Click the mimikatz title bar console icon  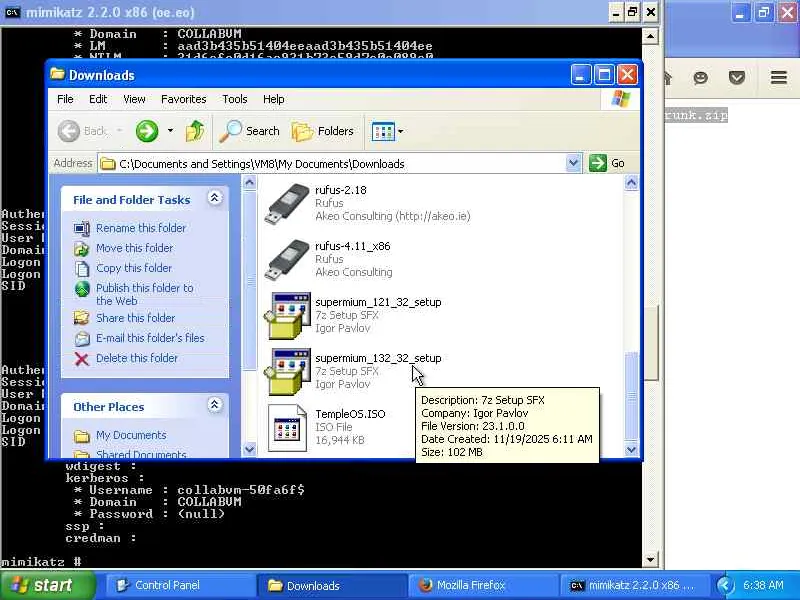(x=13, y=12)
